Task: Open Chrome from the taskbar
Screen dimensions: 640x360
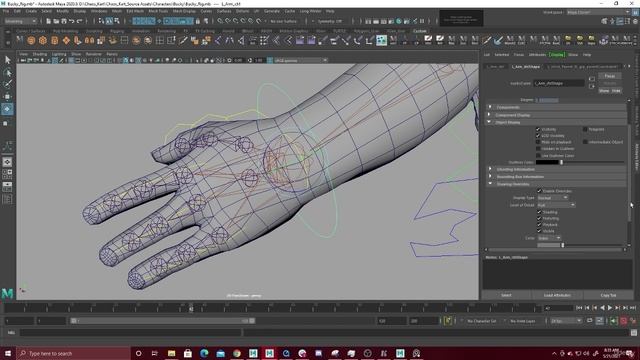Action: [x=237, y=353]
